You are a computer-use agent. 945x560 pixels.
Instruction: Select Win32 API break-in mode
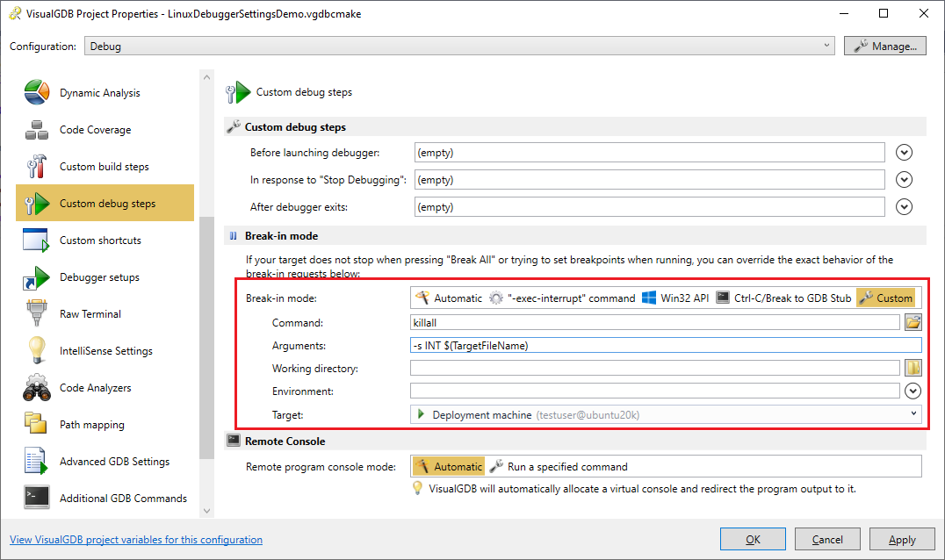point(675,298)
